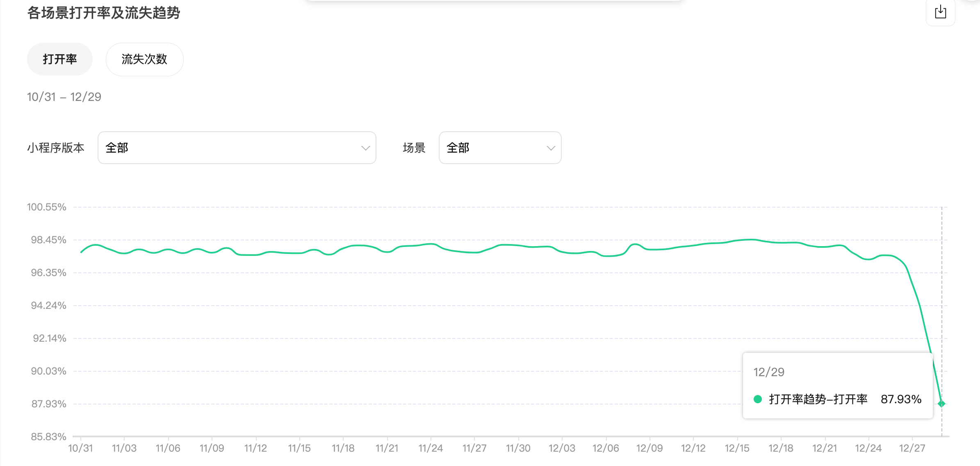Switch to the 流失次数 tab
Viewport: 980px width, 466px height.
tap(144, 59)
